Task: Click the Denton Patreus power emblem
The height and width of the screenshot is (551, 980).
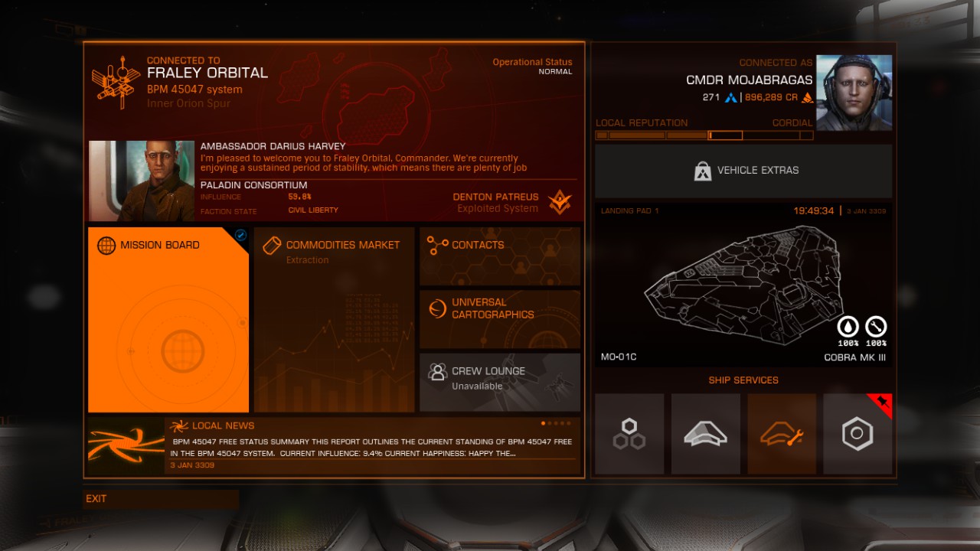Action: (x=560, y=202)
